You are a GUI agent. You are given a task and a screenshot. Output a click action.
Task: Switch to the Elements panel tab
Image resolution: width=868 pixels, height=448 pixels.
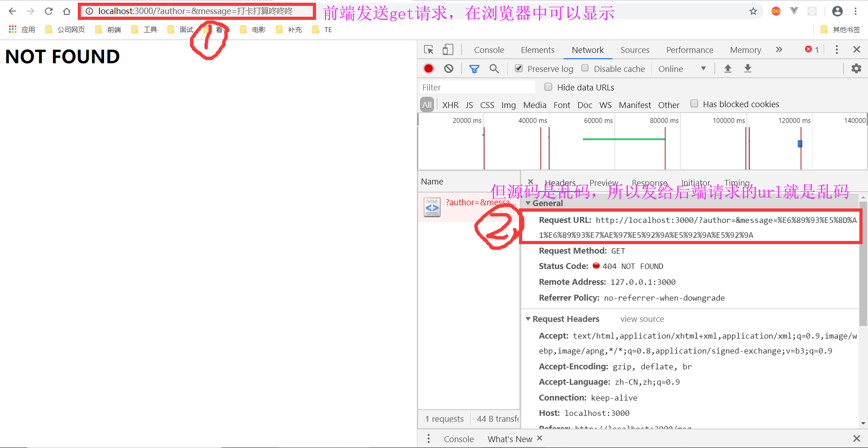coord(538,50)
